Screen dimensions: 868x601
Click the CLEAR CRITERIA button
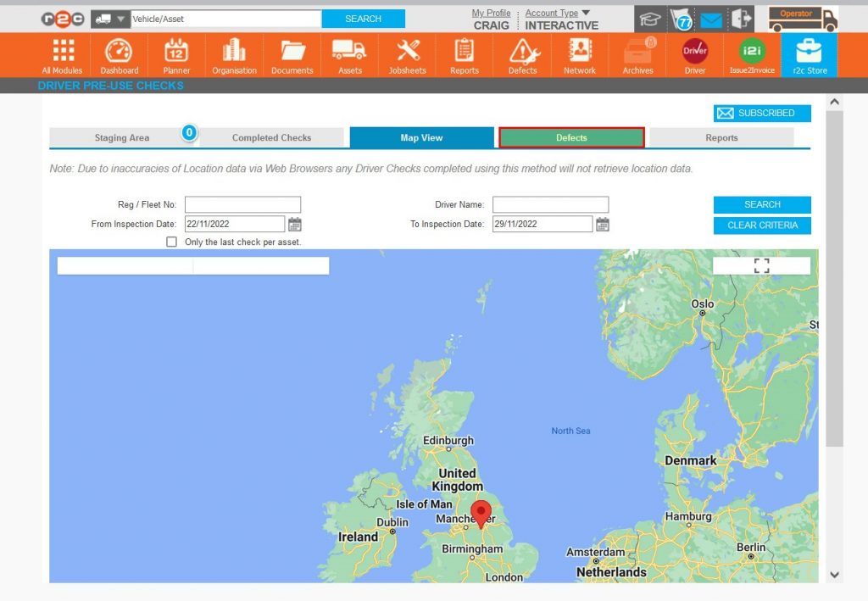(761, 225)
